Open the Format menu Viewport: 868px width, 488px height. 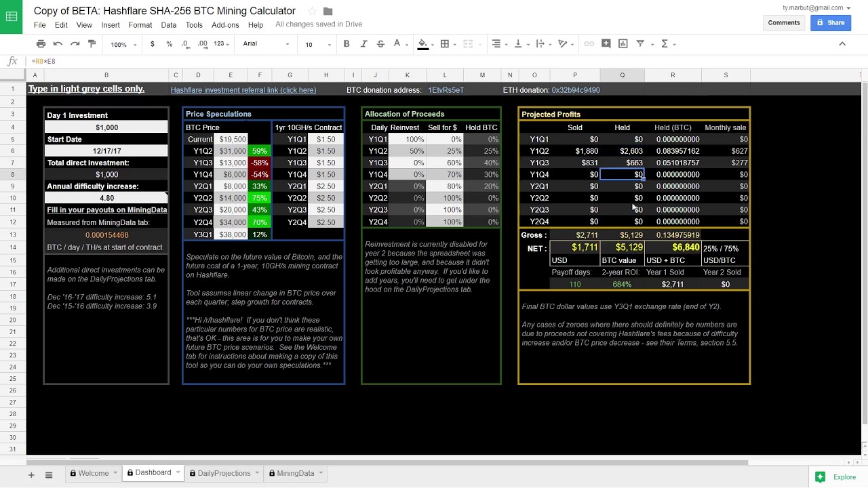[140, 25]
